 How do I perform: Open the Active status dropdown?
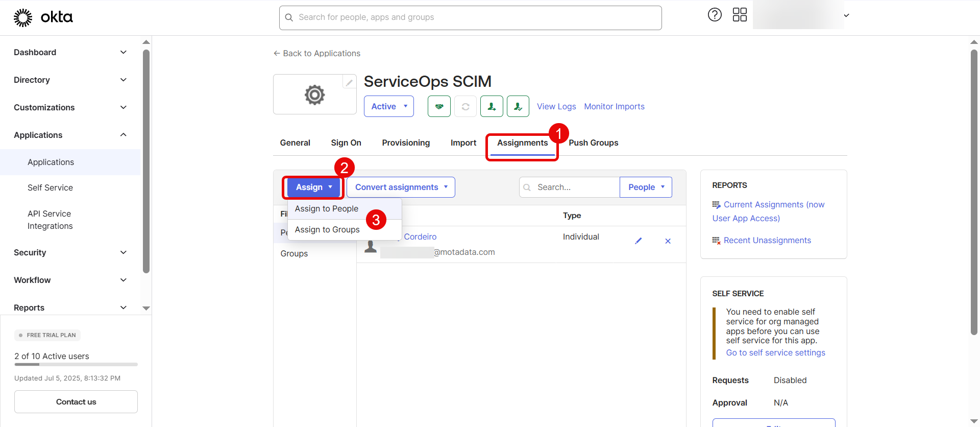388,106
